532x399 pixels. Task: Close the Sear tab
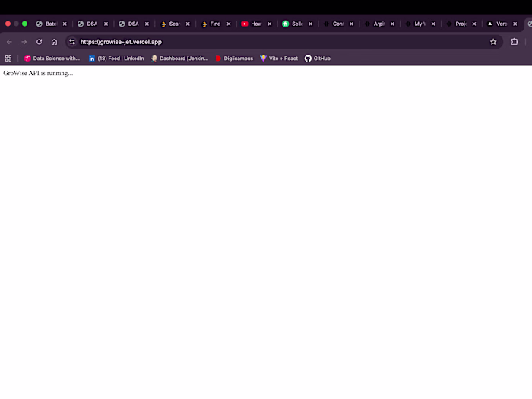point(188,24)
